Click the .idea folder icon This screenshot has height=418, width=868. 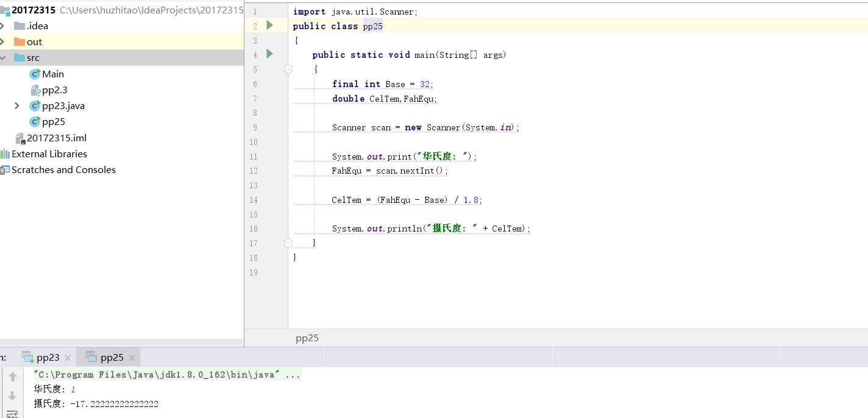[19, 26]
